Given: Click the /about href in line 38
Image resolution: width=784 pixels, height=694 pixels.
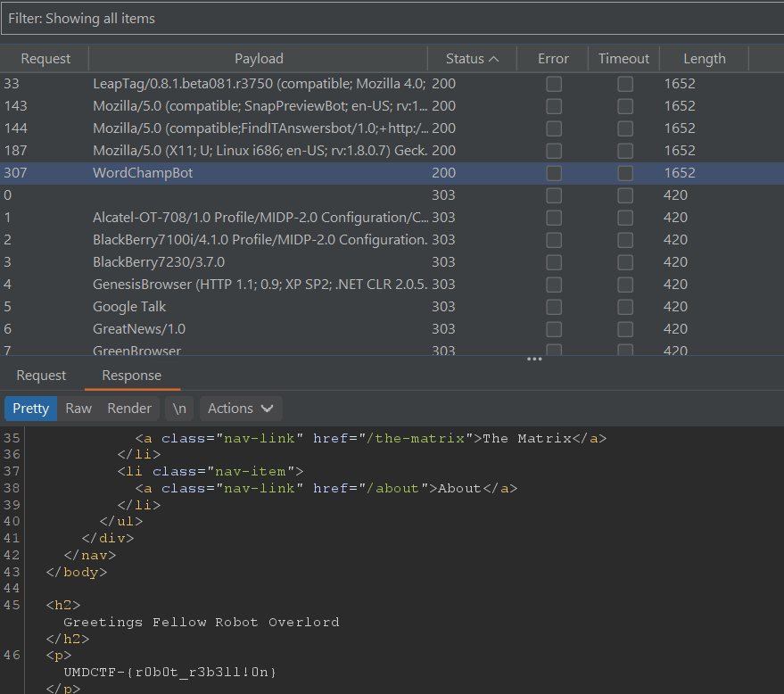Looking at the screenshot, I should click(392, 488).
